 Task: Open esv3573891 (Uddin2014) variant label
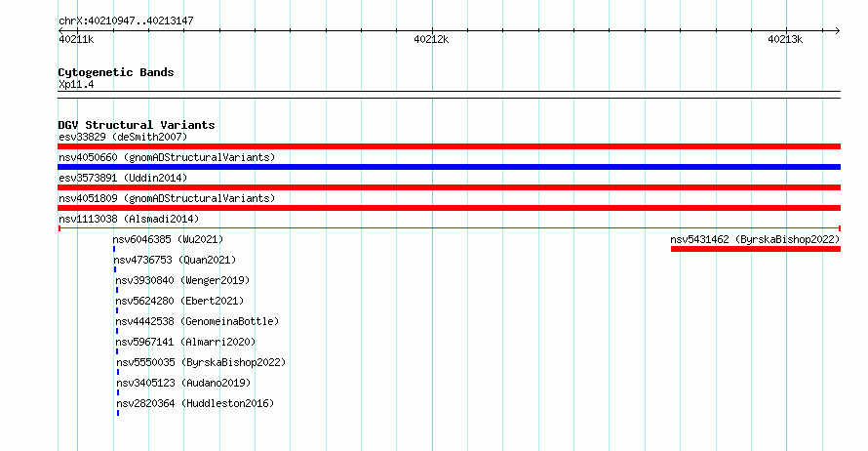[123, 178]
